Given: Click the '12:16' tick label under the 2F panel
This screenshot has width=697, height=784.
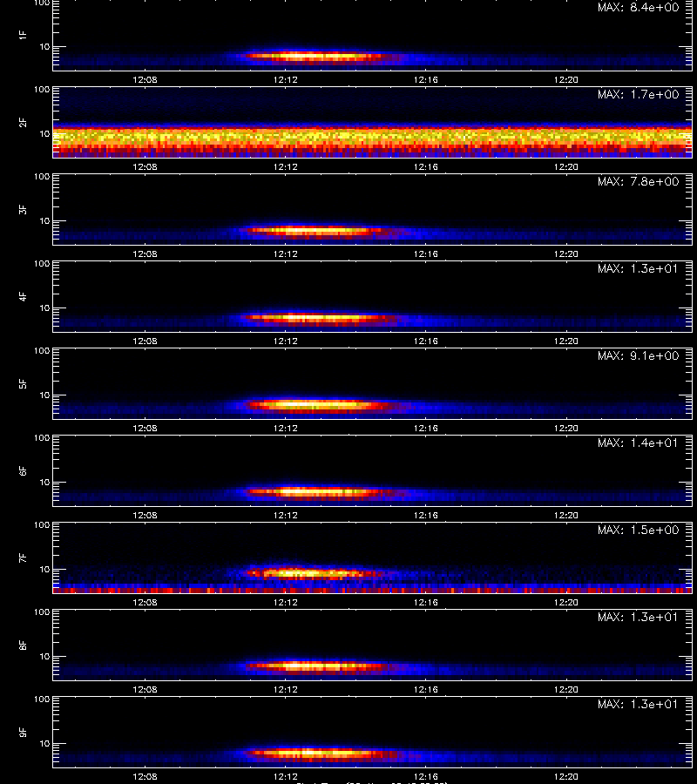Looking at the screenshot, I should click(x=425, y=167).
